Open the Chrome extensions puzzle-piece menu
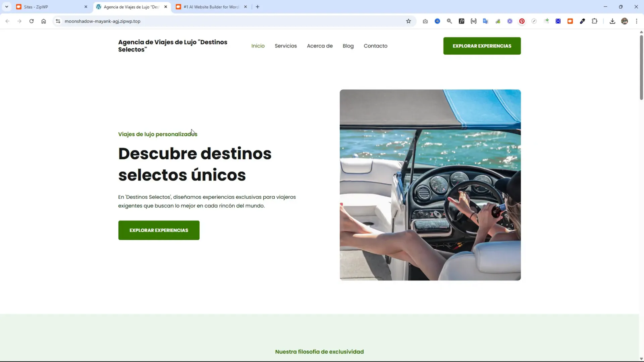The height and width of the screenshot is (362, 644). pyautogui.click(x=594, y=21)
